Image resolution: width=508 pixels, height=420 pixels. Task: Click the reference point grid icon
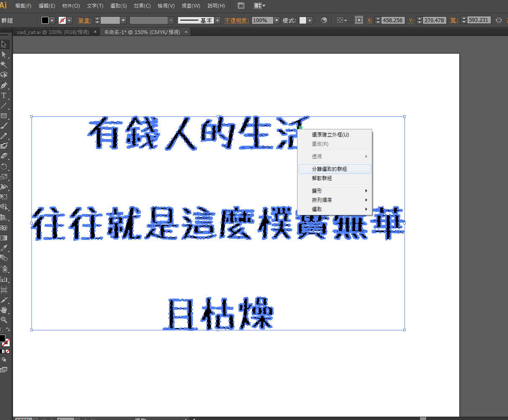[359, 20]
